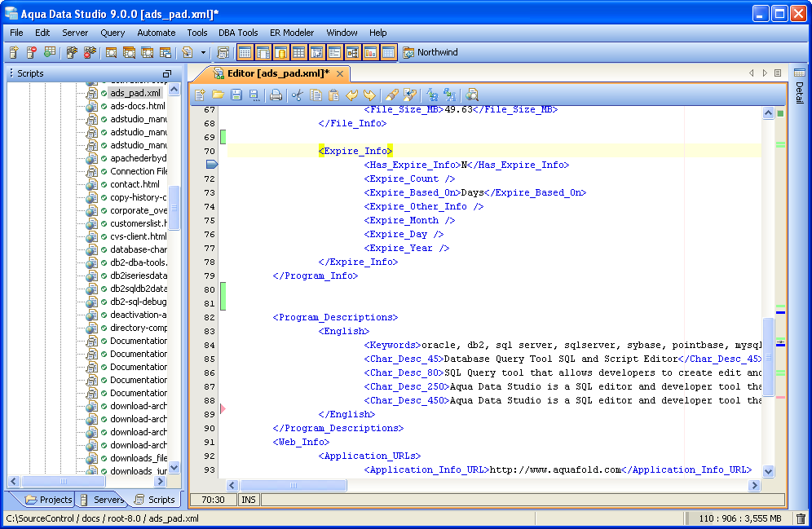This screenshot has width=812, height=529.
Task: Toggle the bookmark marker on line 71
Action: point(211,165)
